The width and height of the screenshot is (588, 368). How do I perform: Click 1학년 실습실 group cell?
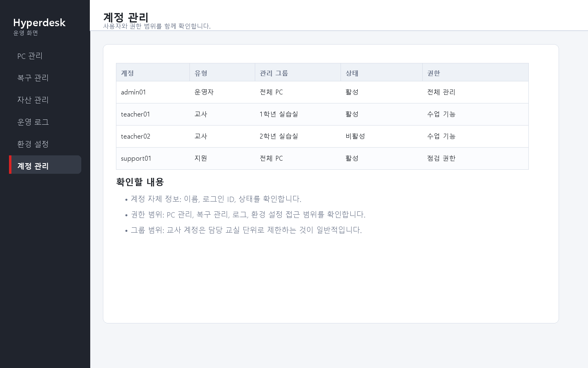[298, 114]
